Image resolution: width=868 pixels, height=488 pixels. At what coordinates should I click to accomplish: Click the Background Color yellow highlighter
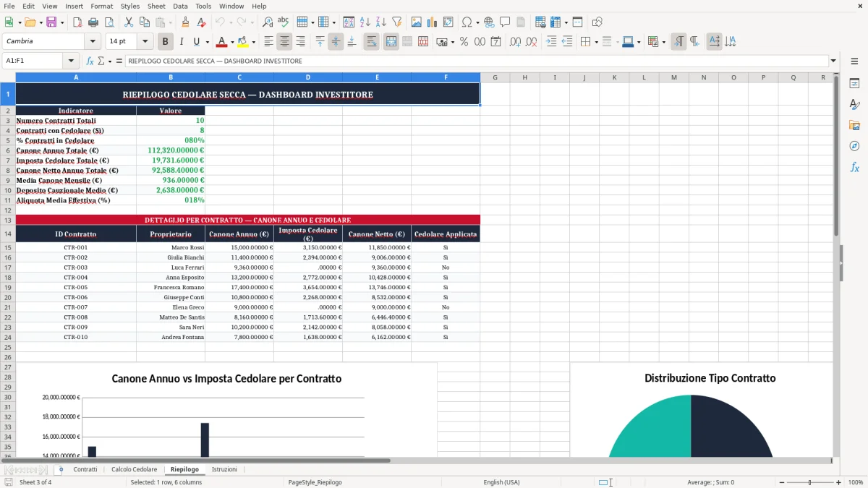click(242, 42)
